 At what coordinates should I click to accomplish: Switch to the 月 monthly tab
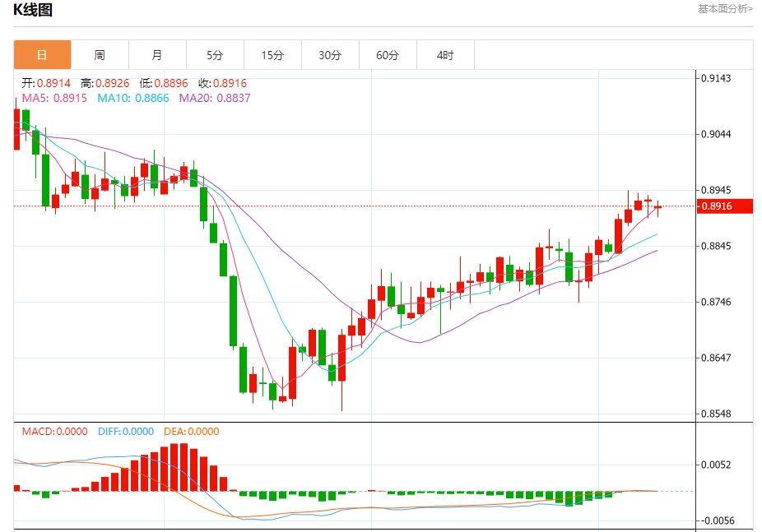point(157,55)
